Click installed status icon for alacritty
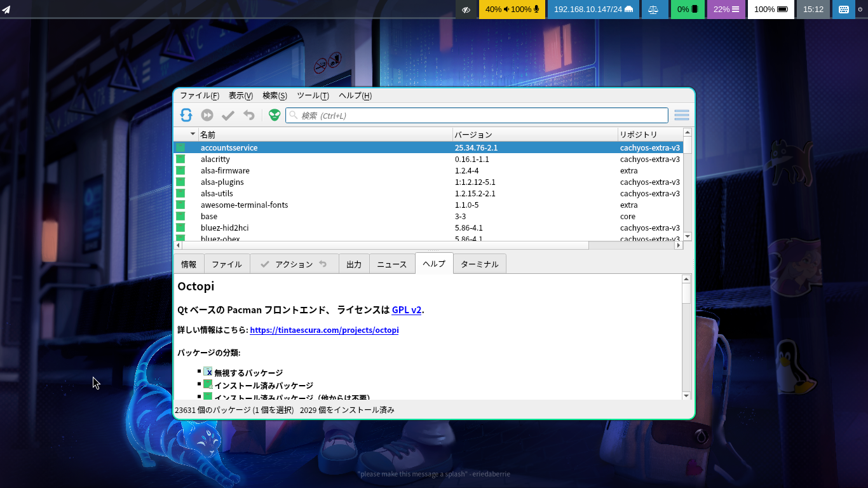The width and height of the screenshot is (868, 488). [180, 159]
